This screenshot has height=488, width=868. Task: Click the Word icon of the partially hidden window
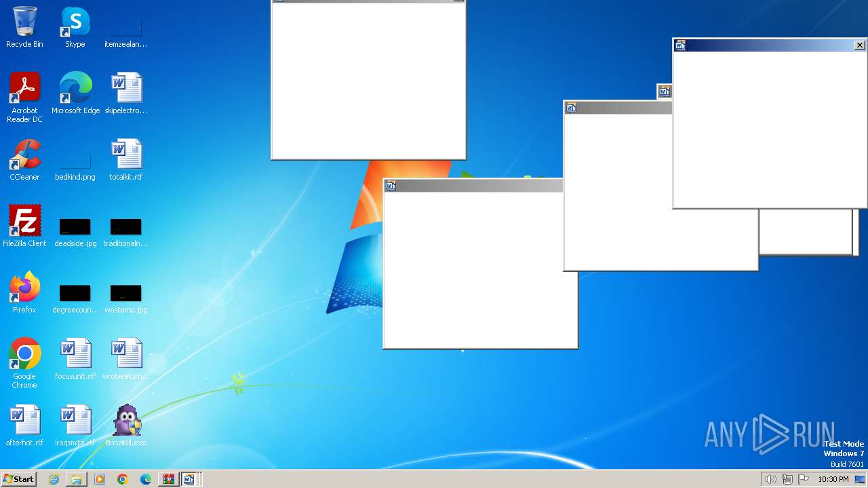[665, 91]
